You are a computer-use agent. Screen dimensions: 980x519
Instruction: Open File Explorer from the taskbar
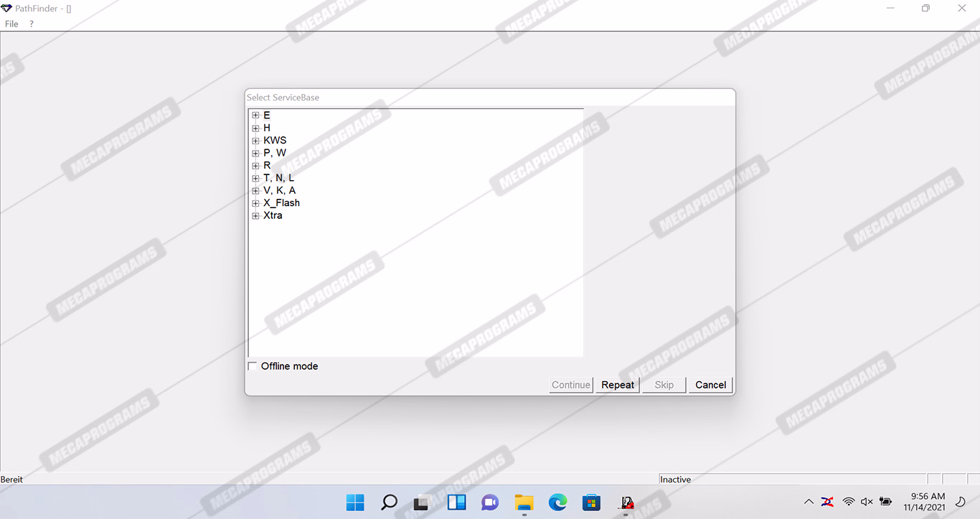[524, 502]
